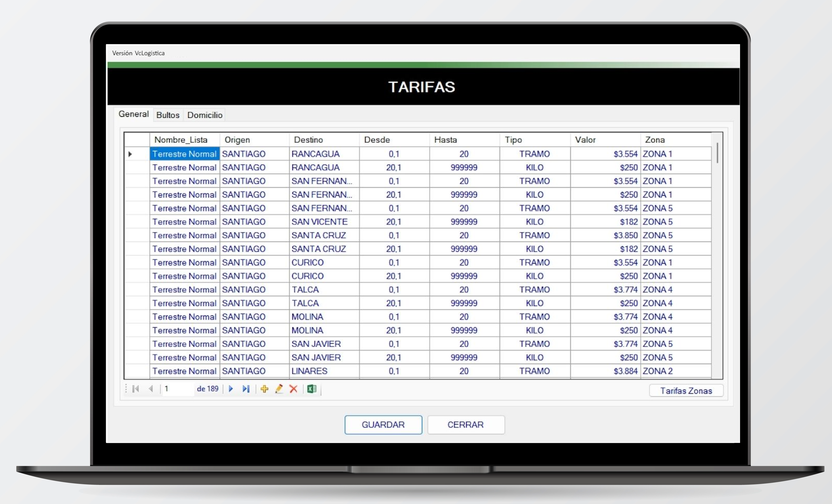Select row indicator arrow of first row
The width and height of the screenshot is (832, 504).
[130, 154]
